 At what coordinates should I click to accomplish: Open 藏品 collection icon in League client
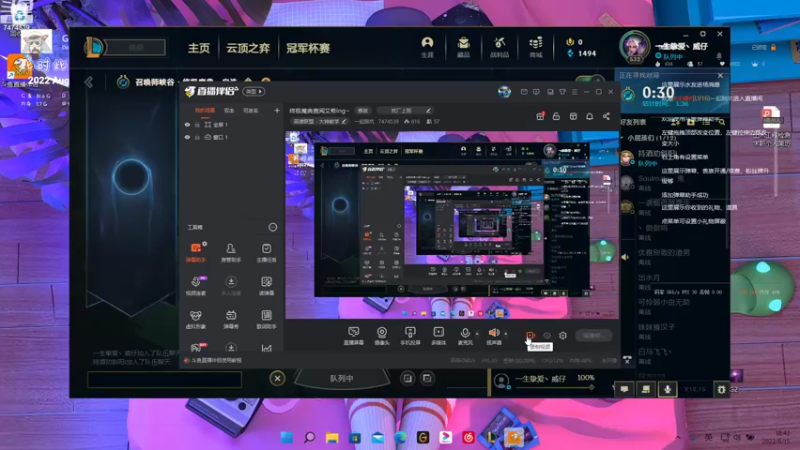click(x=463, y=47)
